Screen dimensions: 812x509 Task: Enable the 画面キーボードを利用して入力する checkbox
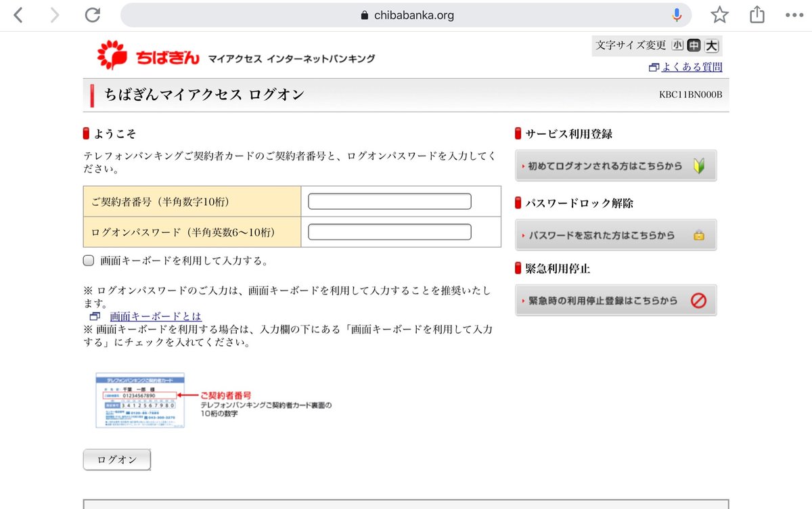(x=89, y=261)
